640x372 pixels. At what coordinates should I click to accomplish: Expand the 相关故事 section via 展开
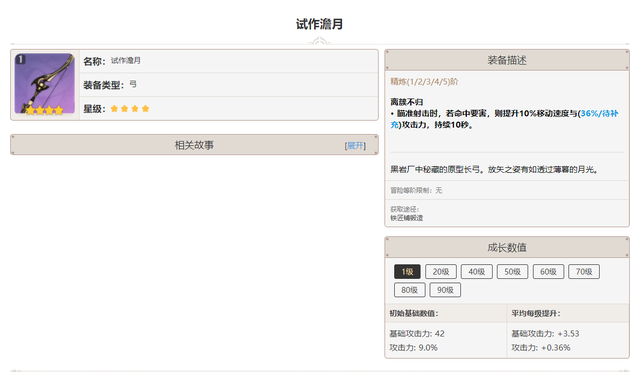355,146
